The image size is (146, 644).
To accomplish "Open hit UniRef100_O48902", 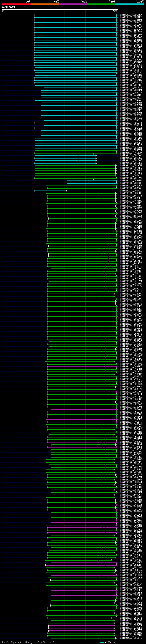I will [x=131, y=37].
